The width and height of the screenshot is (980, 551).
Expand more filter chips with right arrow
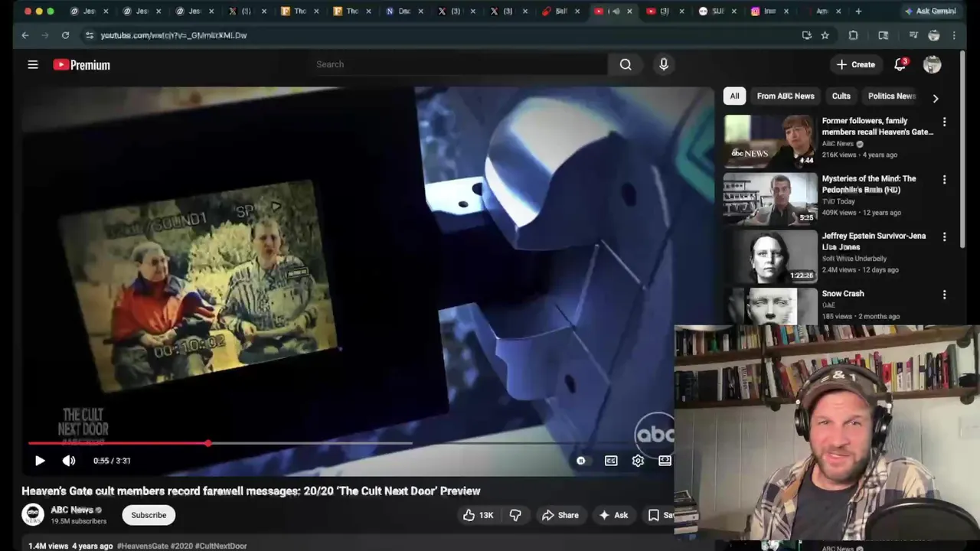(x=935, y=98)
